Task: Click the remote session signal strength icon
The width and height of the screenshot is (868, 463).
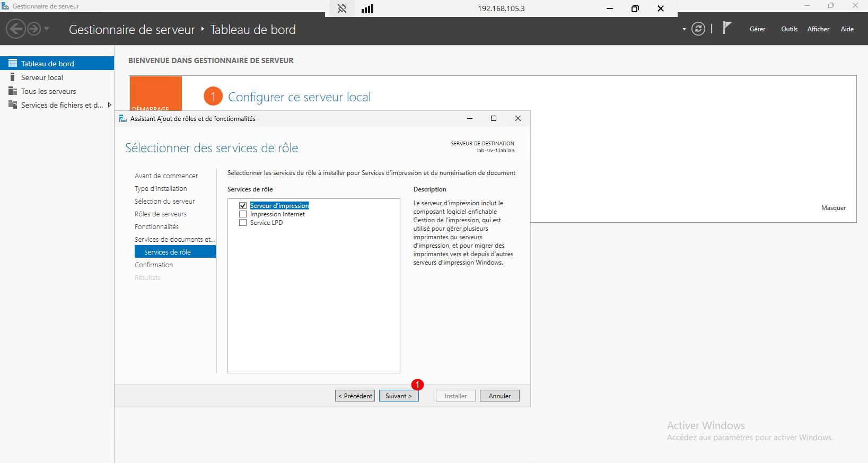Action: [x=367, y=8]
